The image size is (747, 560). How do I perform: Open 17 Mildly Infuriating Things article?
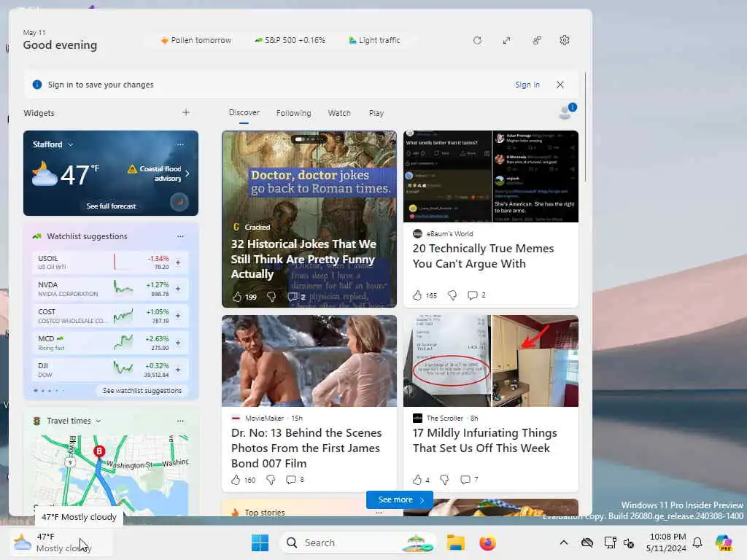484,440
